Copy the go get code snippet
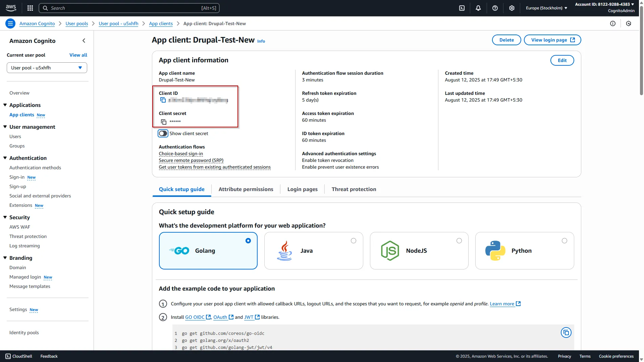 coord(566,333)
